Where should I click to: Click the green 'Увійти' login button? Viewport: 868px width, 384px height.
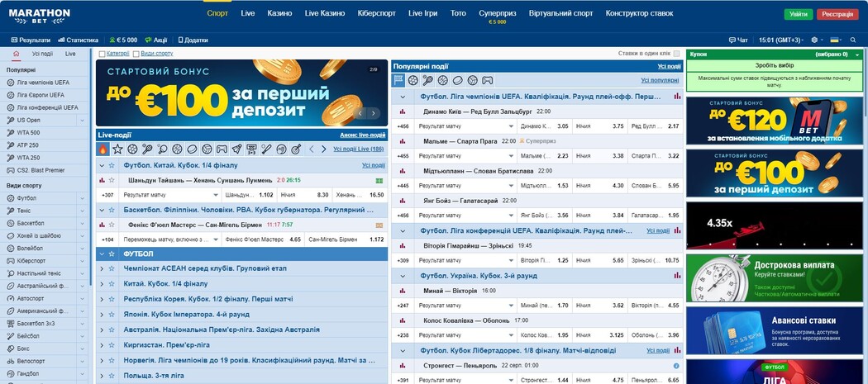(798, 14)
